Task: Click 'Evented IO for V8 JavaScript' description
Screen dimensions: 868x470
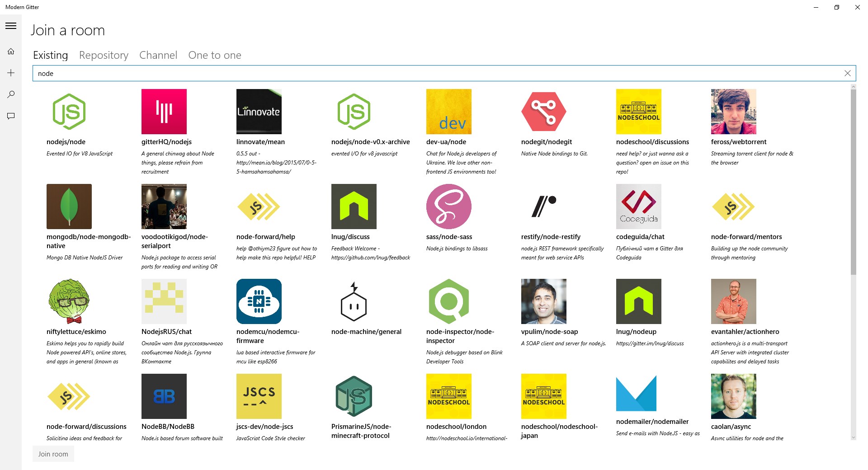Action: pyautogui.click(x=80, y=154)
